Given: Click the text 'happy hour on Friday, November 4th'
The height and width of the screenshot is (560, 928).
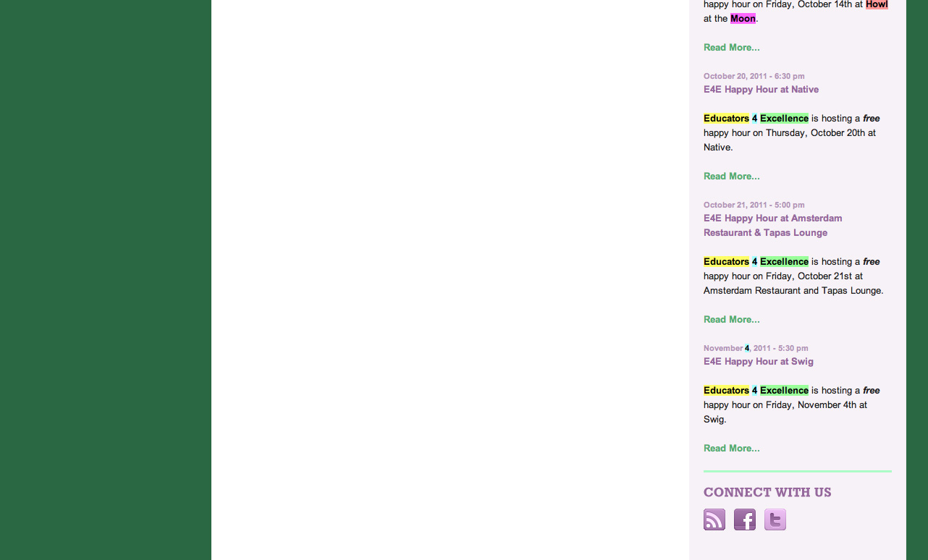Looking at the screenshot, I should 779,405.
